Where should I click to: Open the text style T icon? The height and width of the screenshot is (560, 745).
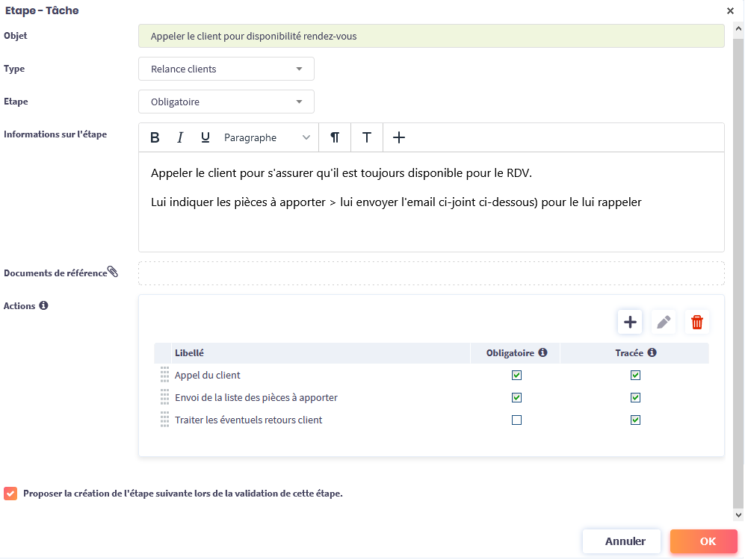coord(367,137)
